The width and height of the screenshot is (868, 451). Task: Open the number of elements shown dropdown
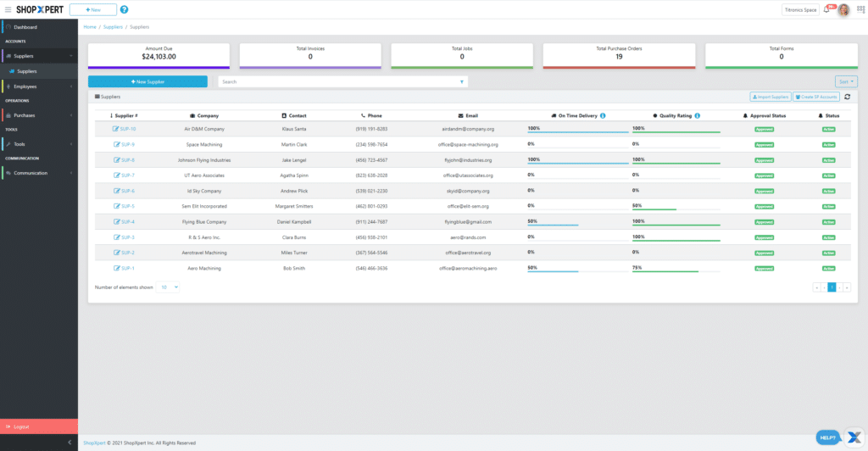click(170, 287)
